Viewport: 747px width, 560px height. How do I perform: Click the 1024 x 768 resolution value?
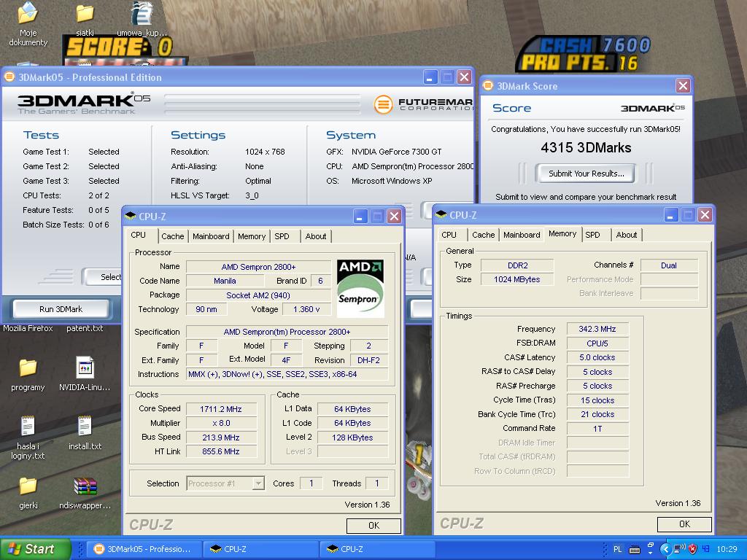(265, 152)
